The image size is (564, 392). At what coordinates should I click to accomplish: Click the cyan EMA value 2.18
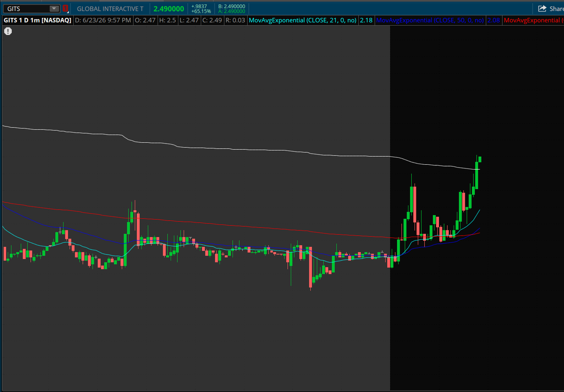(366, 20)
